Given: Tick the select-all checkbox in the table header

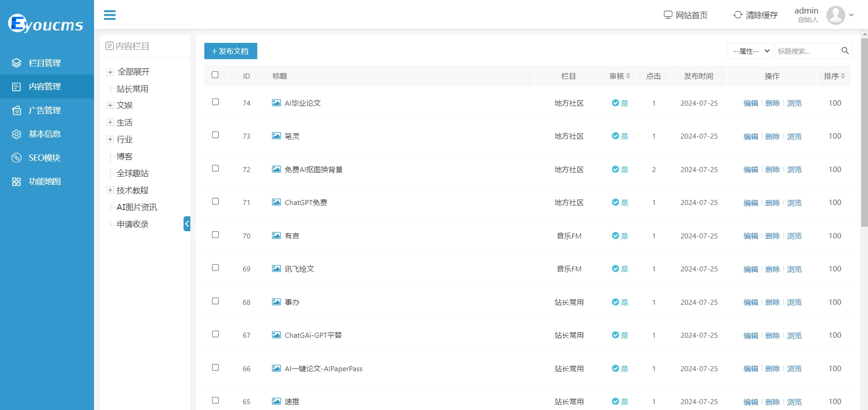Looking at the screenshot, I should coord(215,75).
